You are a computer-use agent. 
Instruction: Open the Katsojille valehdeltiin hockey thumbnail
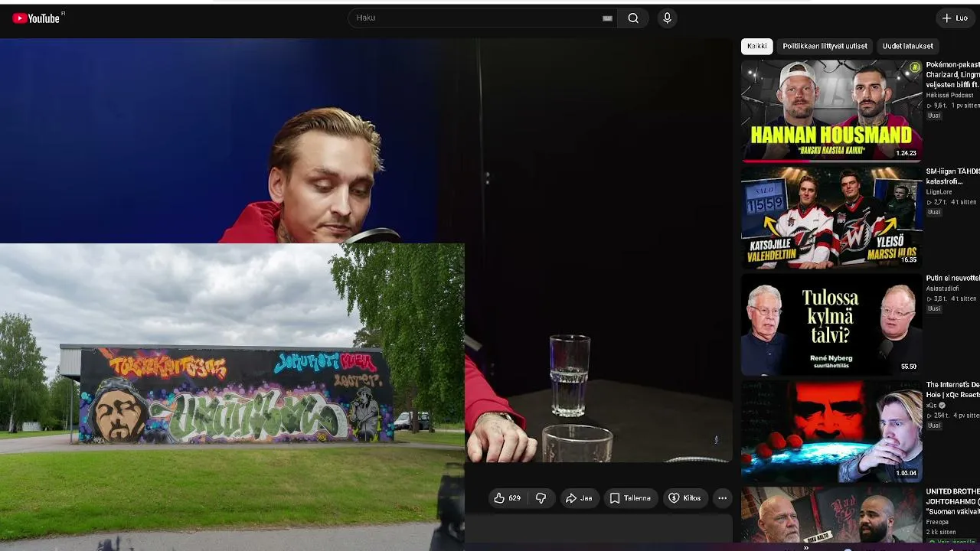click(831, 217)
